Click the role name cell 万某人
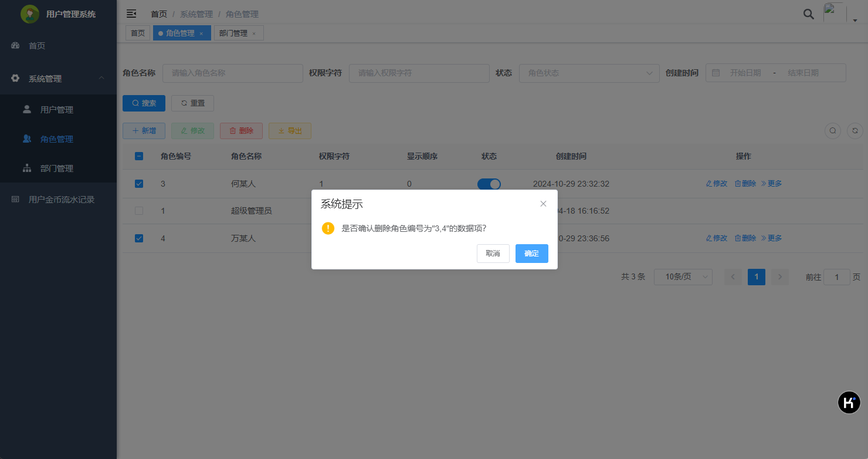This screenshot has height=459, width=868. (x=243, y=238)
